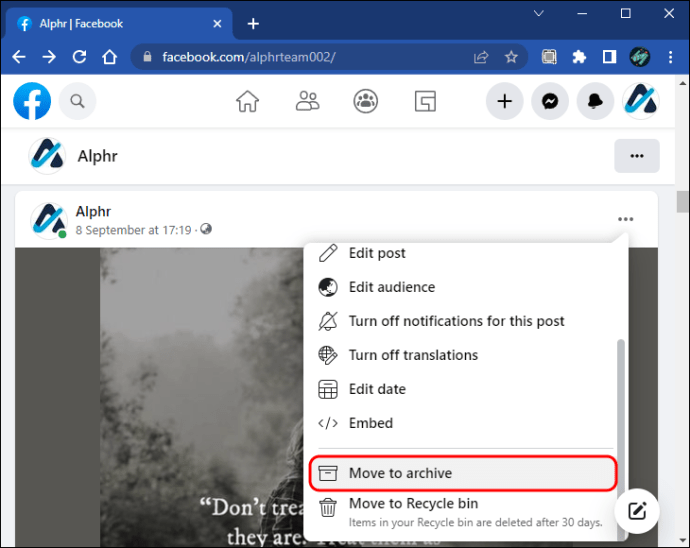Select Embed from the post menu

(462, 423)
